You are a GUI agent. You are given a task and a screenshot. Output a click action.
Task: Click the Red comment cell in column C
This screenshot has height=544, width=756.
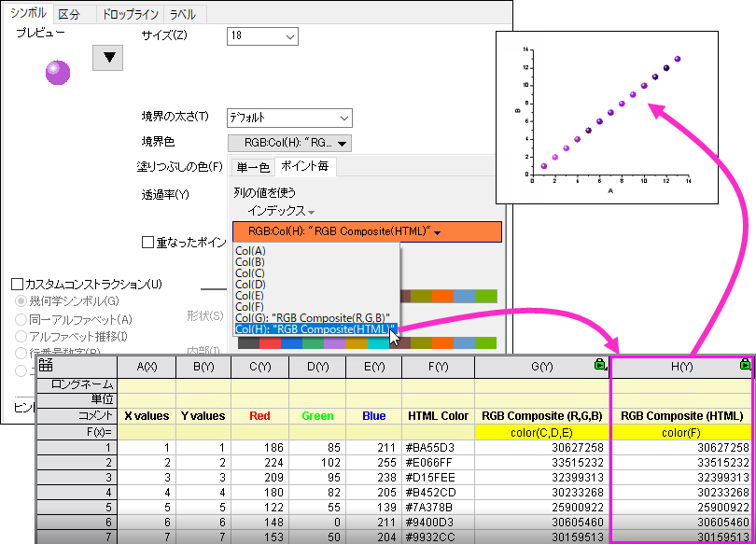point(259,416)
